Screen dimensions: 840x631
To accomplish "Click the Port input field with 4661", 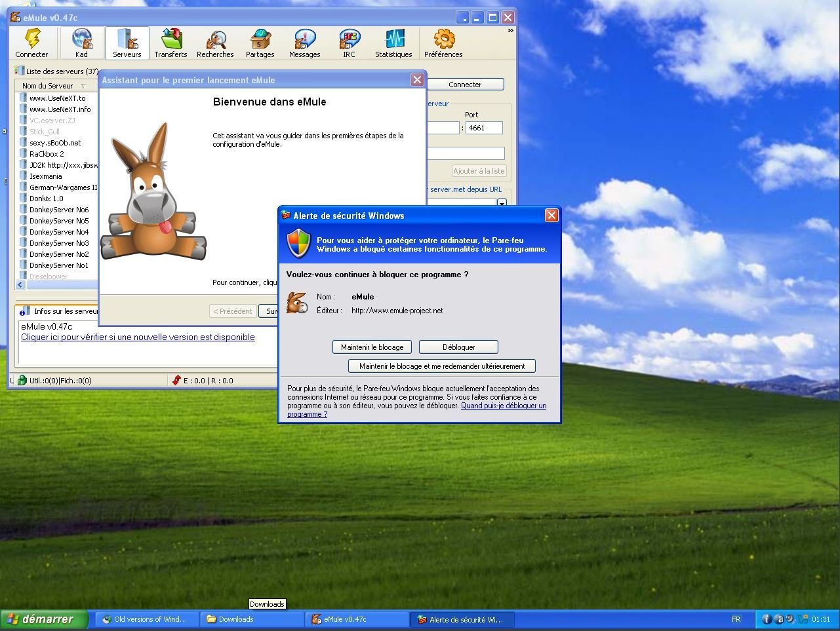I will click(x=484, y=128).
